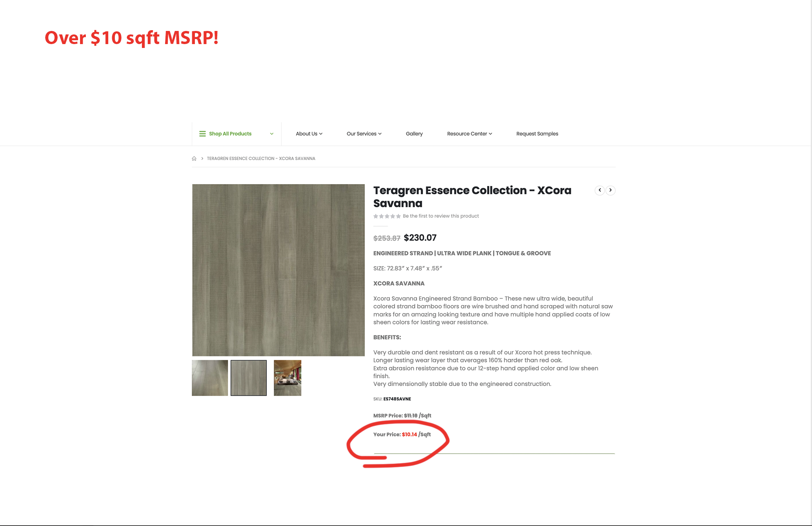Click the star rating icons

tap(387, 216)
